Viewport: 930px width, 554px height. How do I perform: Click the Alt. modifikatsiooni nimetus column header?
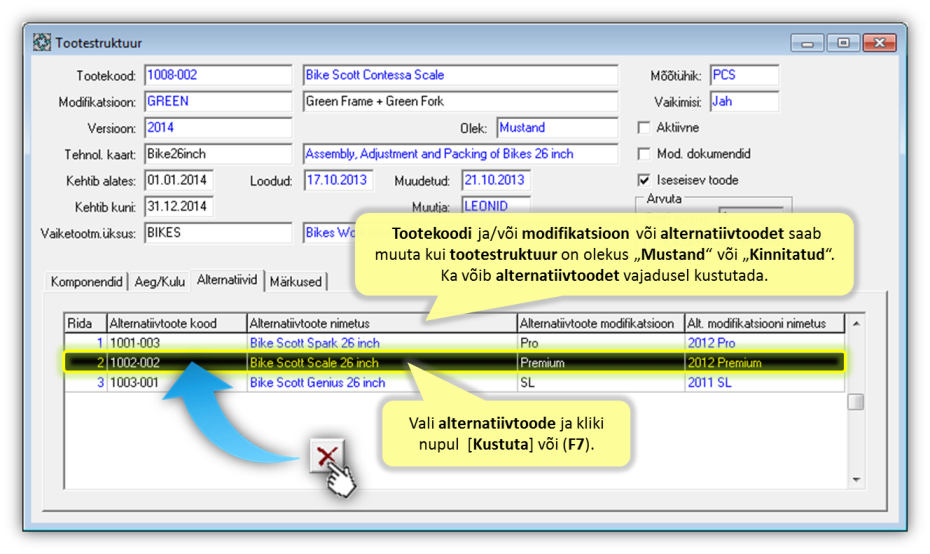(x=764, y=323)
